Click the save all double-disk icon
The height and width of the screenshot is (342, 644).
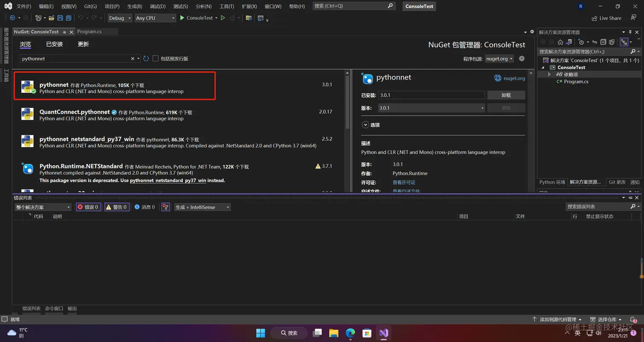click(x=68, y=18)
